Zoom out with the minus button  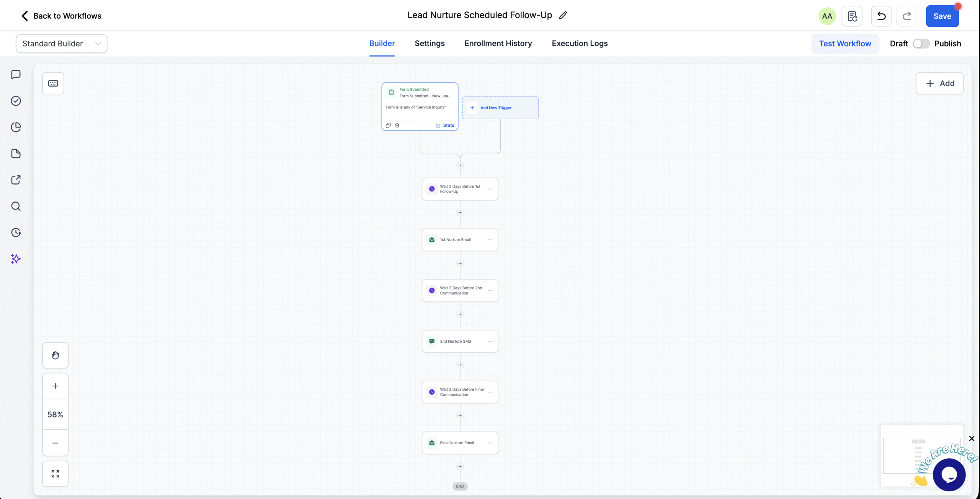[x=56, y=443]
